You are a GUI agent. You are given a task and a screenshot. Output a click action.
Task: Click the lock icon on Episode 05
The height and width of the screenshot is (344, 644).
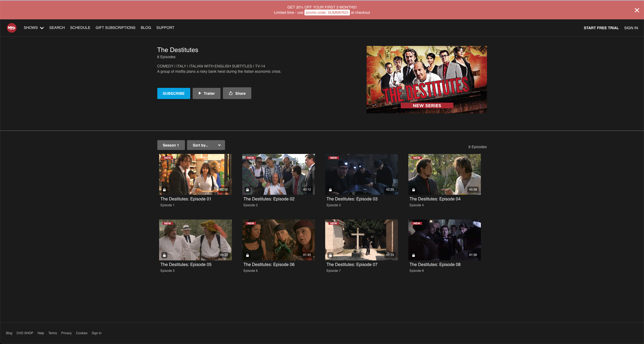(x=164, y=255)
